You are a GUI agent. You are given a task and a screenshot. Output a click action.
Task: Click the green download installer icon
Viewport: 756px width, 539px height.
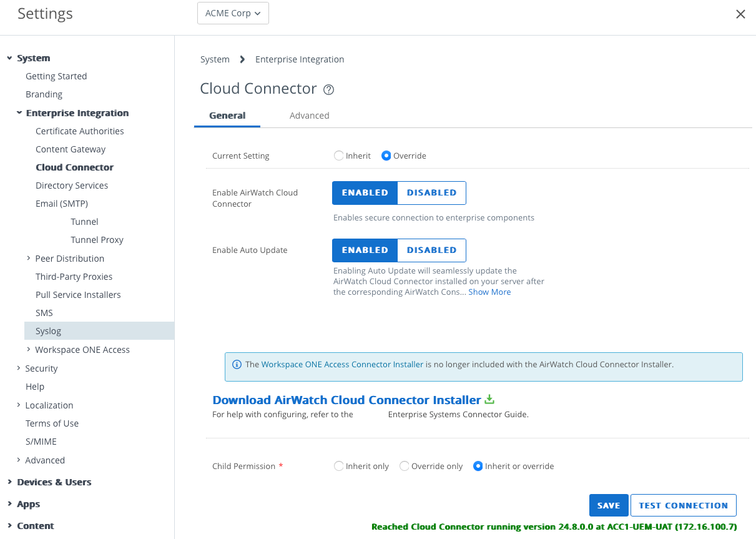click(489, 399)
